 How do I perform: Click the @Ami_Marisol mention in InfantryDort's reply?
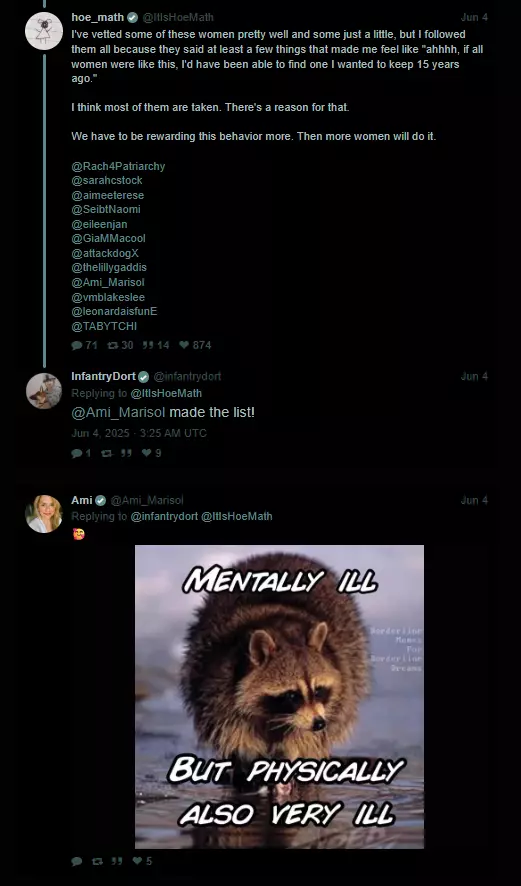(x=118, y=412)
